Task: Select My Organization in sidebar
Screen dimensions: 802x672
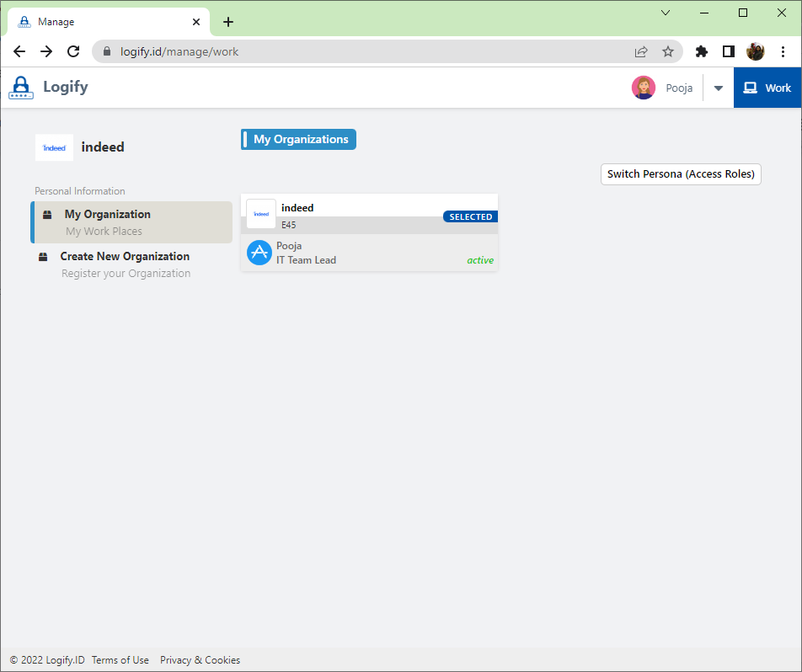Action: [x=131, y=222]
